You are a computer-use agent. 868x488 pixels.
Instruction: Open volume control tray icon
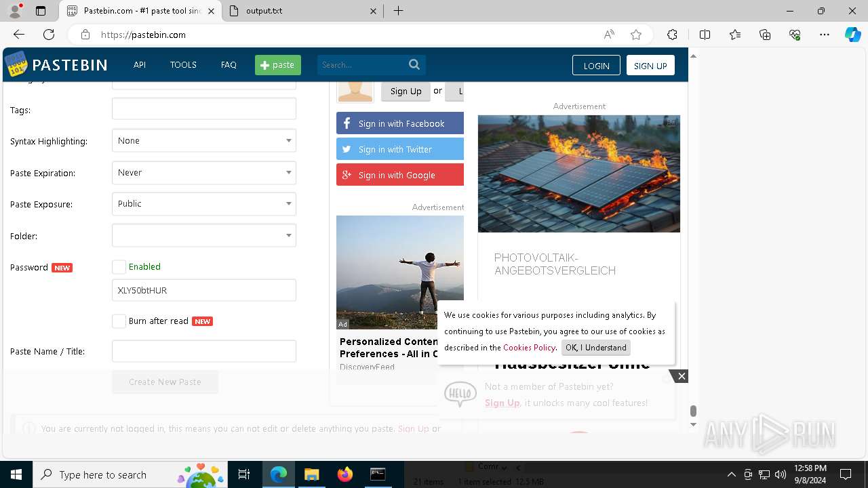pyautogui.click(x=781, y=474)
